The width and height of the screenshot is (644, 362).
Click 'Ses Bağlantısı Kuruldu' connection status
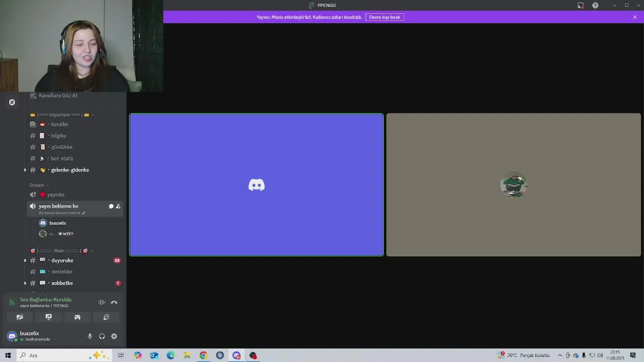pyautogui.click(x=46, y=300)
